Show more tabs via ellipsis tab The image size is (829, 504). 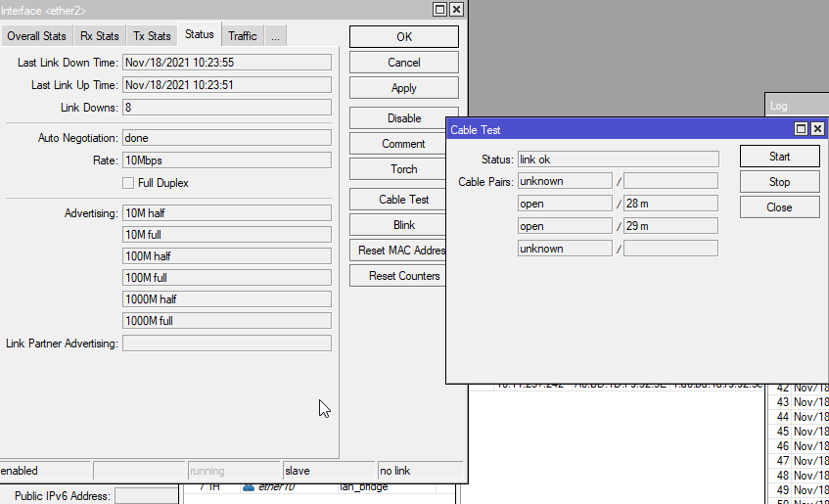(x=275, y=36)
